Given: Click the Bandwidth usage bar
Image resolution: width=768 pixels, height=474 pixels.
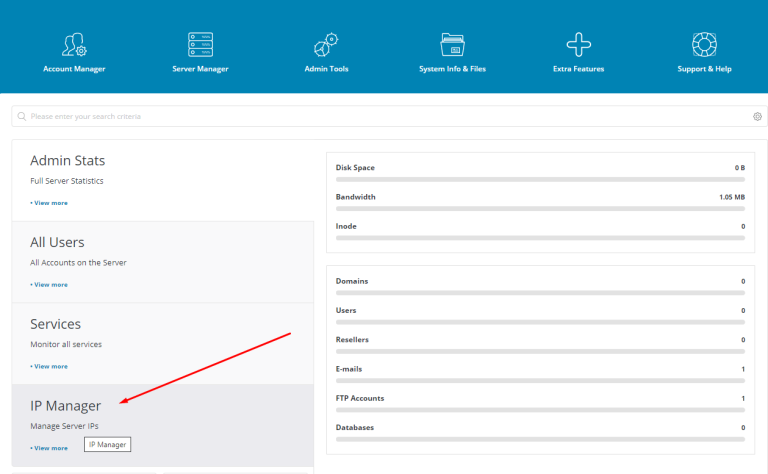Looking at the screenshot, I should [x=540, y=209].
